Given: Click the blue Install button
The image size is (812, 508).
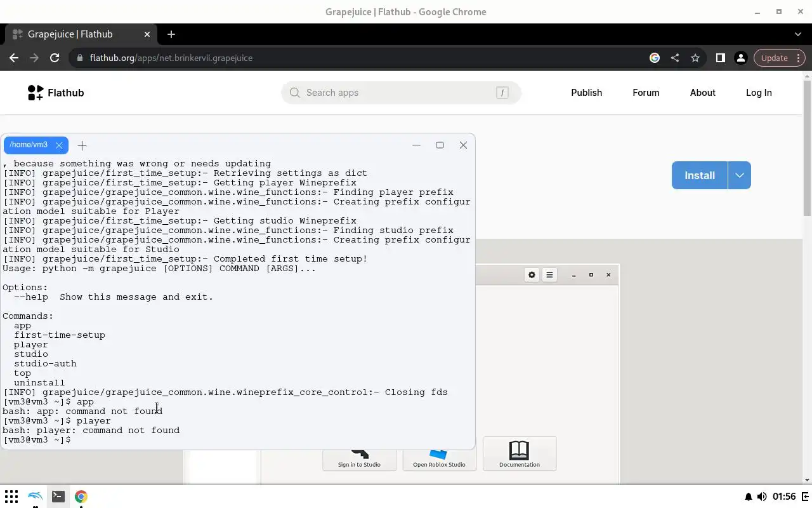Looking at the screenshot, I should [700, 175].
